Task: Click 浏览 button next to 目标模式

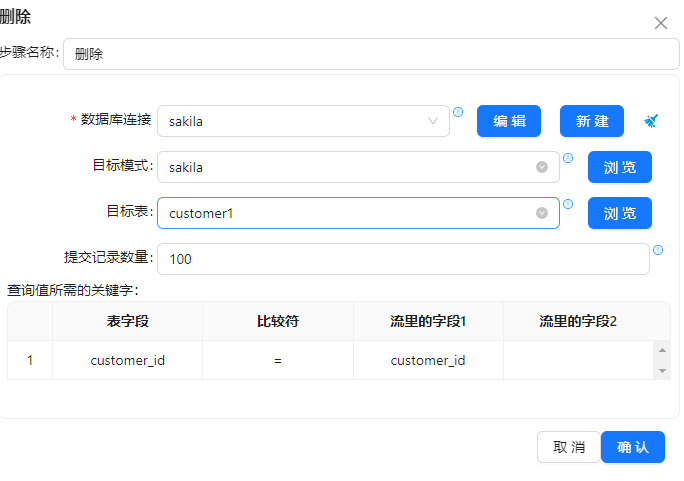Action: [620, 167]
